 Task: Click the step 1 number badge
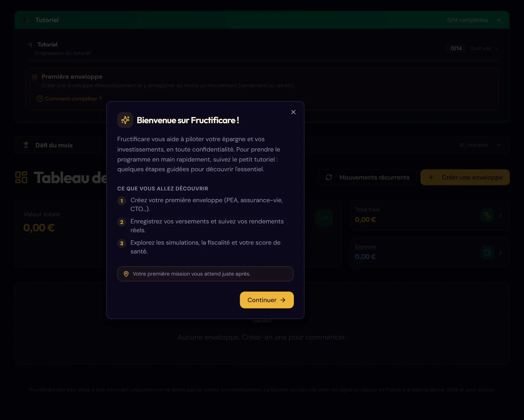tap(122, 201)
